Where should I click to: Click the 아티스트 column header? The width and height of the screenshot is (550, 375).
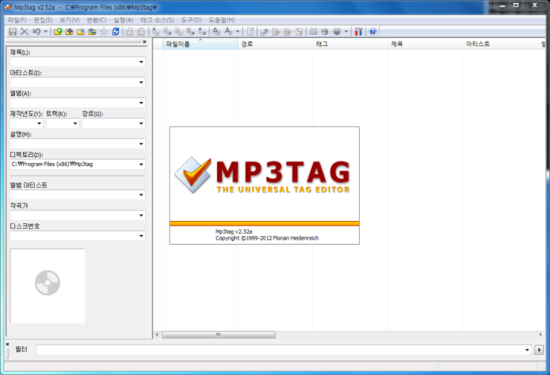499,44
